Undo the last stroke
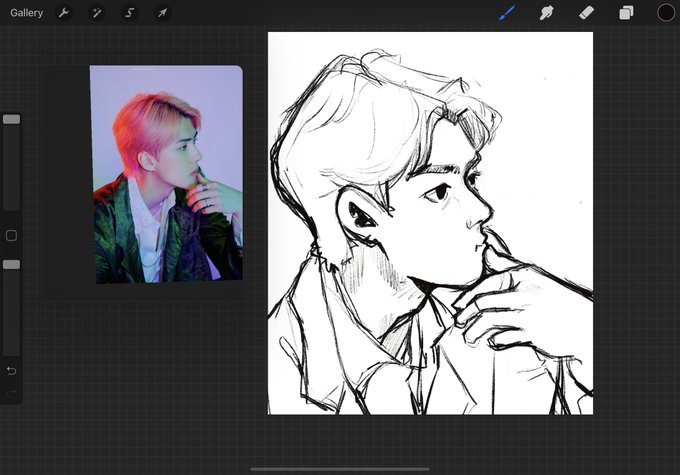 coord(12,371)
